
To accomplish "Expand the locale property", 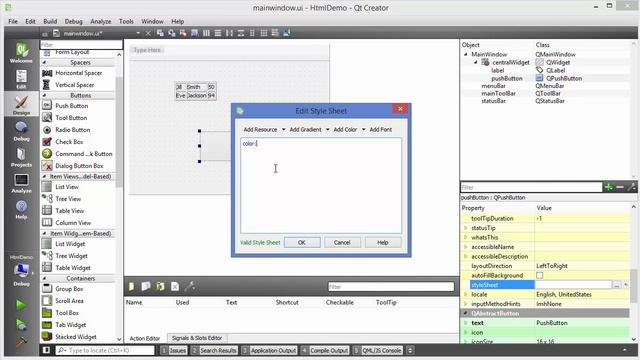I will [x=465, y=294].
